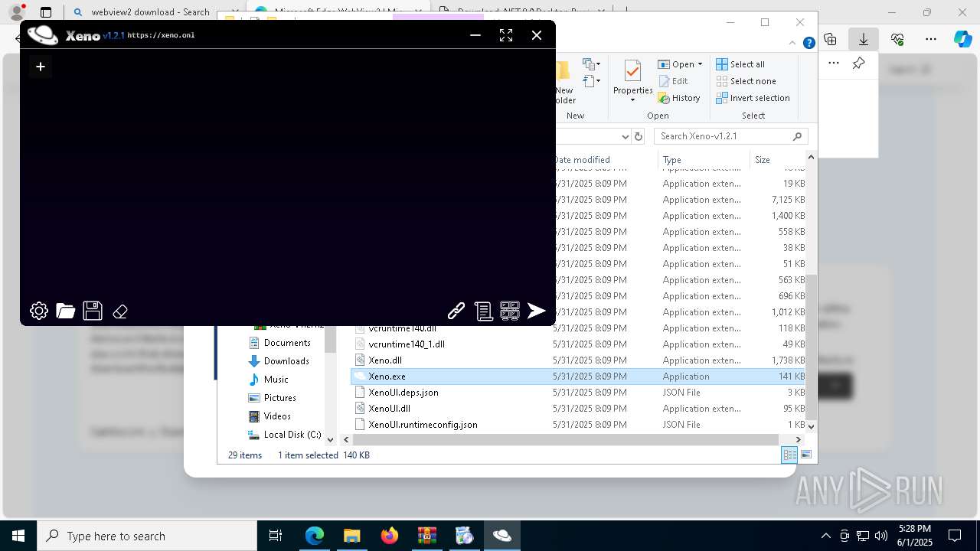Switch Explorer to details view icon

pos(789,455)
